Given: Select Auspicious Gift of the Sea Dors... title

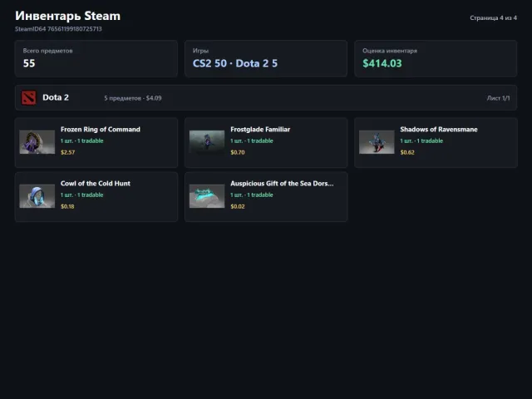Looking at the screenshot, I should (282, 184).
